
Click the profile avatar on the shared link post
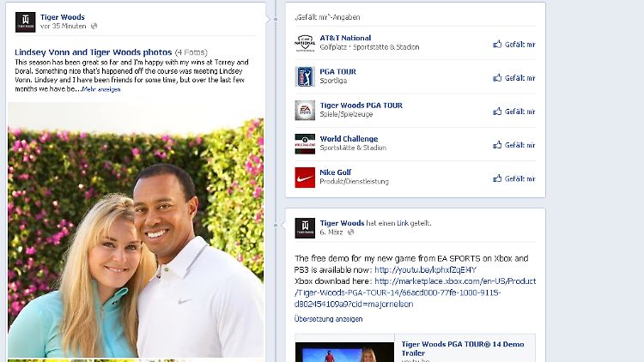(305, 227)
